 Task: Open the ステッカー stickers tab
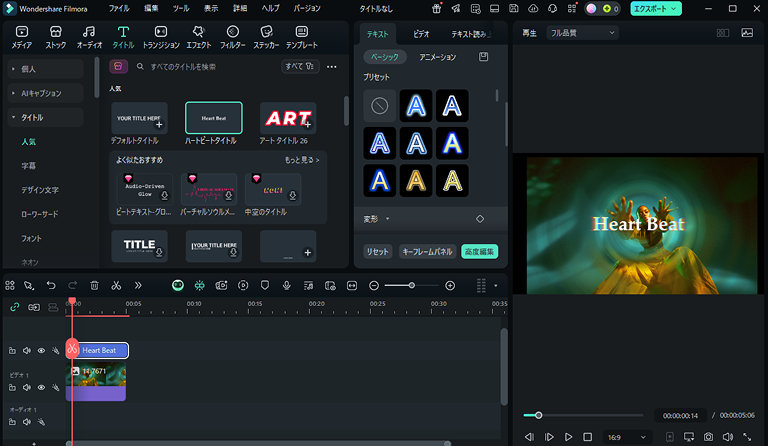[266, 37]
